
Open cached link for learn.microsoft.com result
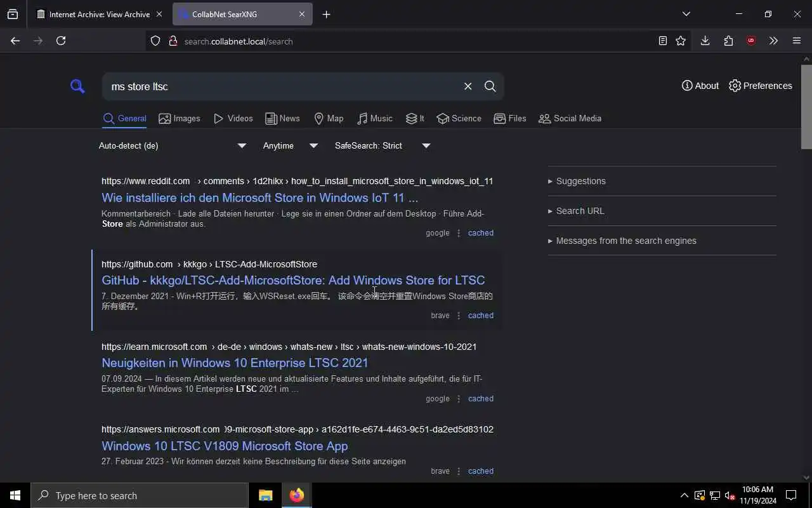tap(481, 399)
